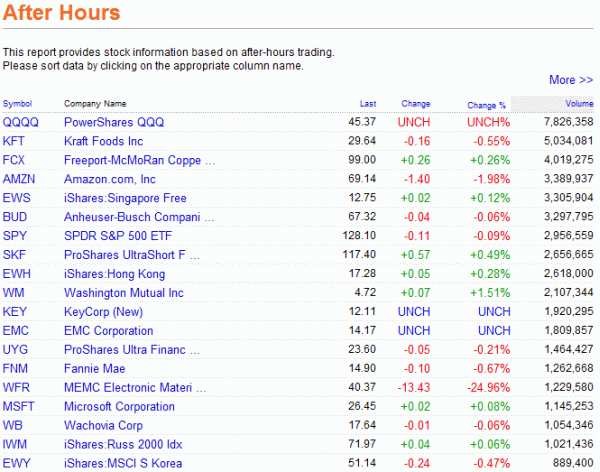Click SPY ticker symbol

(x=15, y=236)
